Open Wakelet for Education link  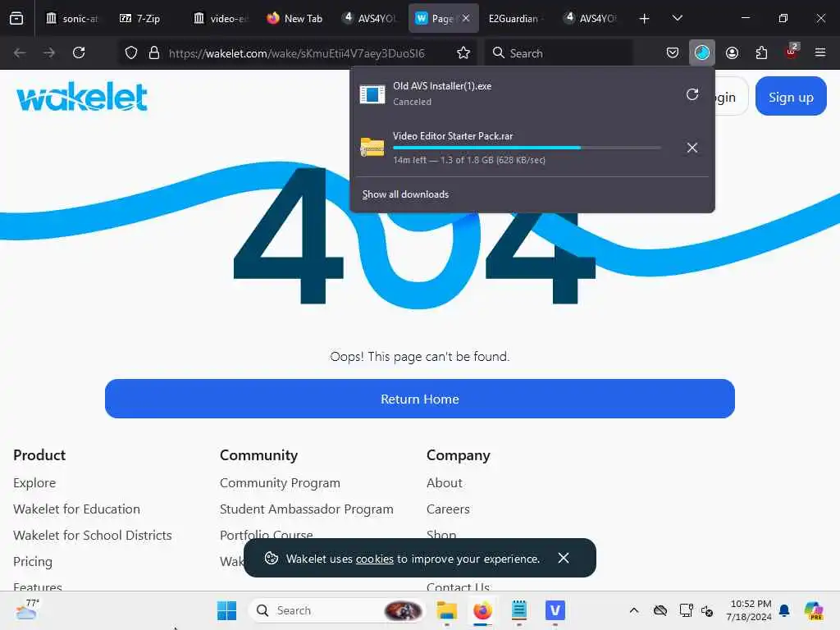76,509
